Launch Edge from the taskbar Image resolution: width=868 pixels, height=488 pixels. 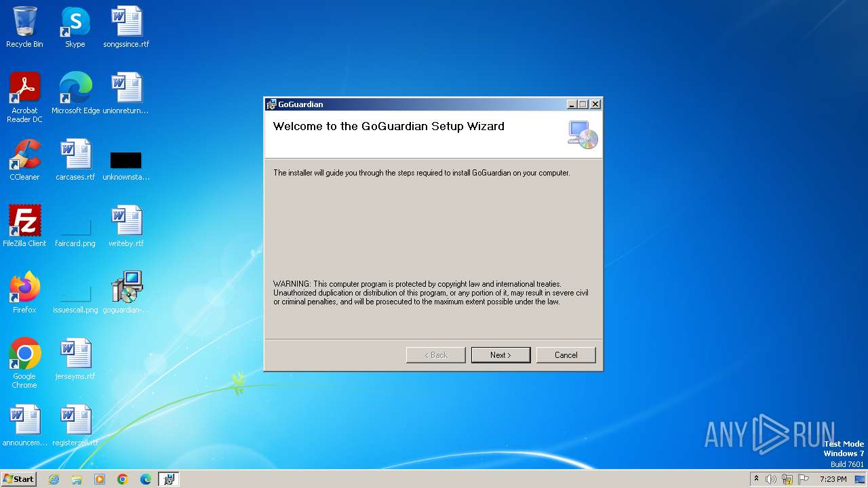(146, 479)
